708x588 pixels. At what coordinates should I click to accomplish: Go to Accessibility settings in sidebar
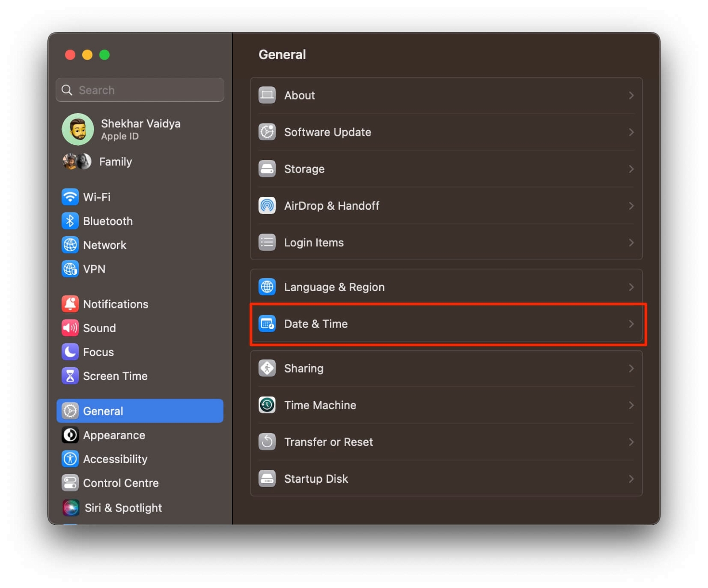[x=115, y=459]
